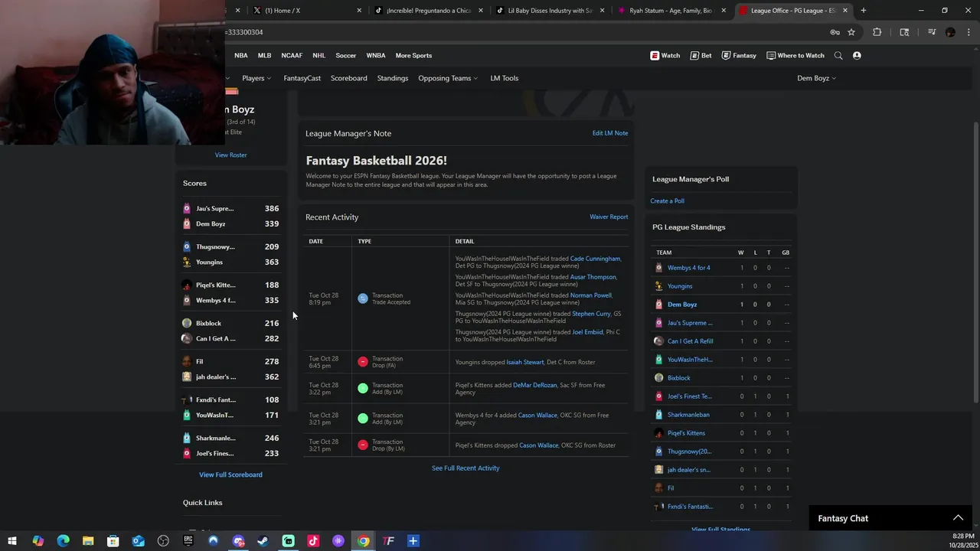Go to FantasyCast tab

(x=302, y=78)
